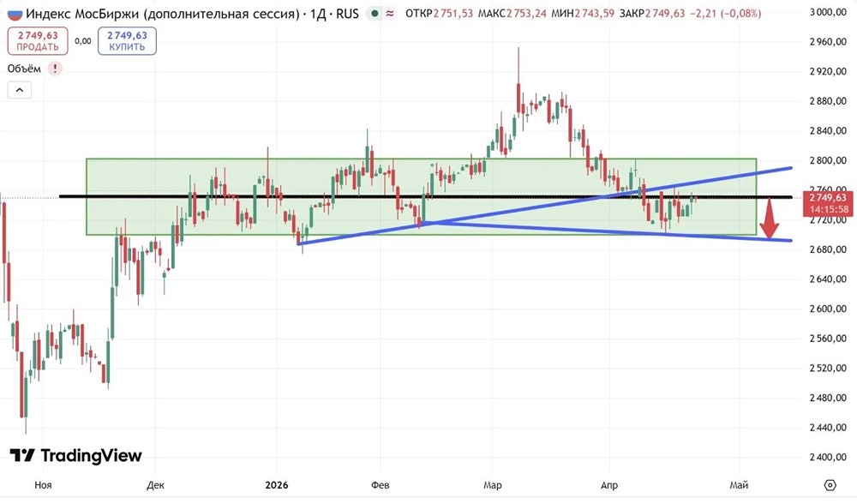
Task: Click the 3 000,00 price axis label
Action: (x=828, y=12)
